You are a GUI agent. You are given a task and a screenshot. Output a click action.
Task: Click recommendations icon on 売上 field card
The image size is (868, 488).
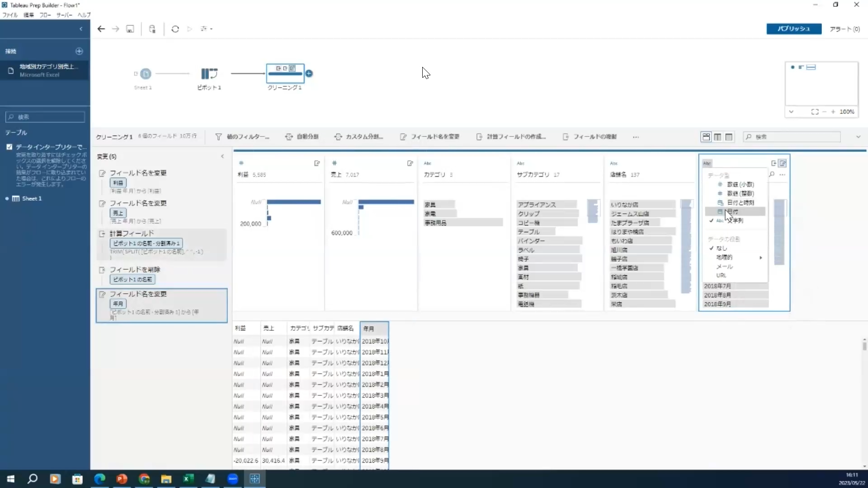click(410, 163)
